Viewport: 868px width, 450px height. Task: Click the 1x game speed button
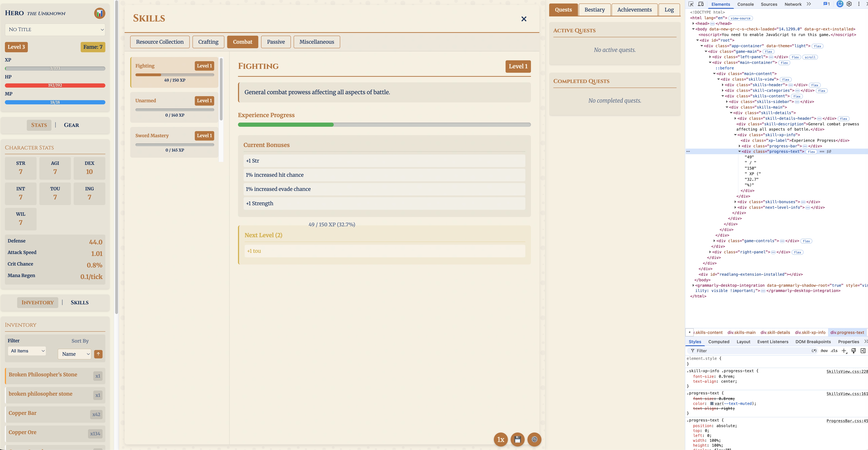click(501, 439)
